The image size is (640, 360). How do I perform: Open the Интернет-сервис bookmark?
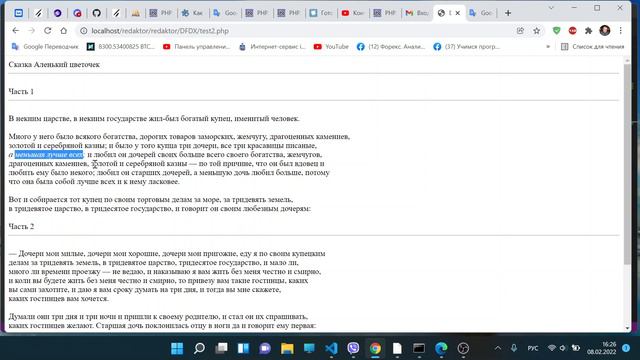[272, 47]
